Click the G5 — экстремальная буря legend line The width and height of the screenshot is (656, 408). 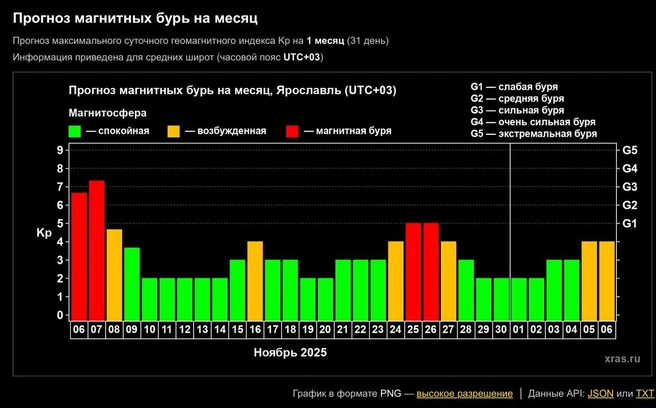pos(534,134)
